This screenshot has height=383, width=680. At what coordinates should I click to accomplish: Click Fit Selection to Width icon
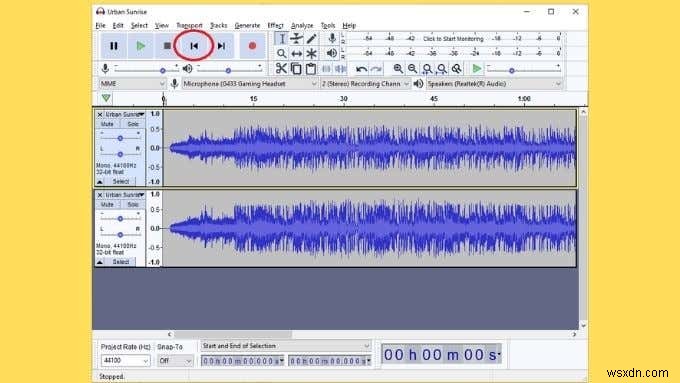point(427,69)
